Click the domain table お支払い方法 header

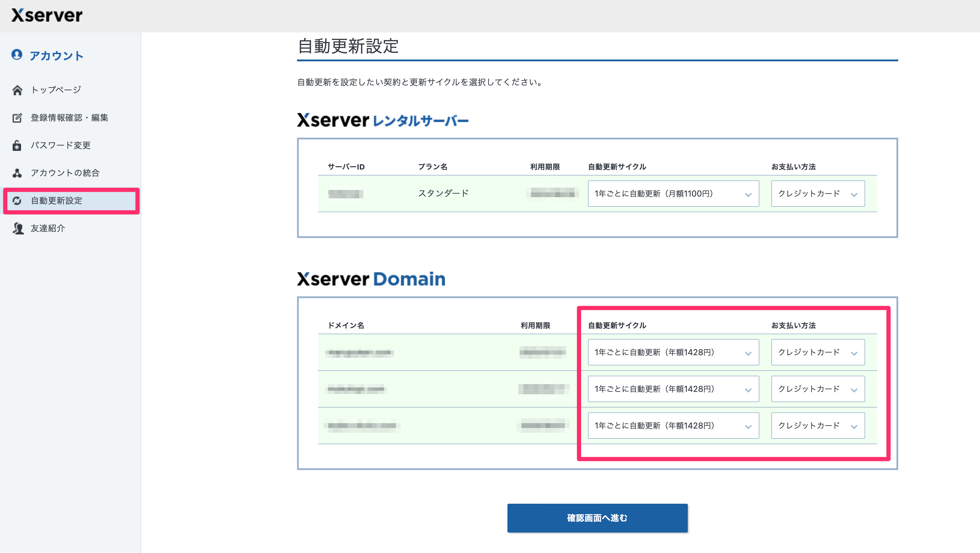(x=793, y=325)
